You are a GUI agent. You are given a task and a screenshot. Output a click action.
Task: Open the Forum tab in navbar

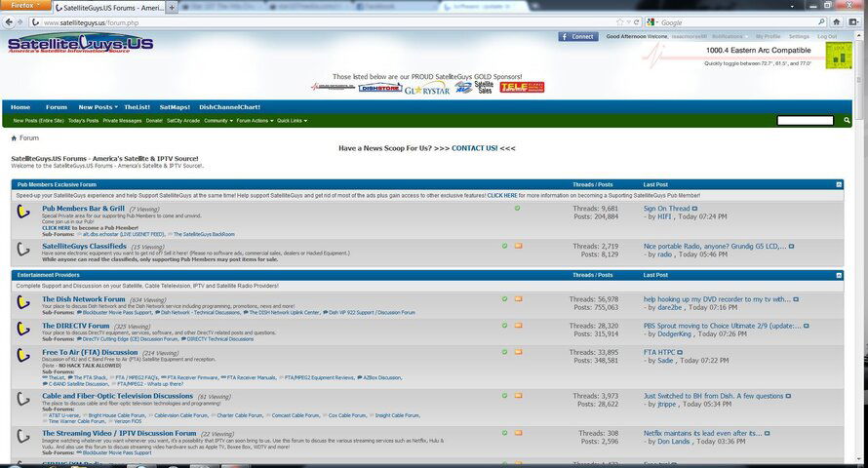click(x=57, y=107)
